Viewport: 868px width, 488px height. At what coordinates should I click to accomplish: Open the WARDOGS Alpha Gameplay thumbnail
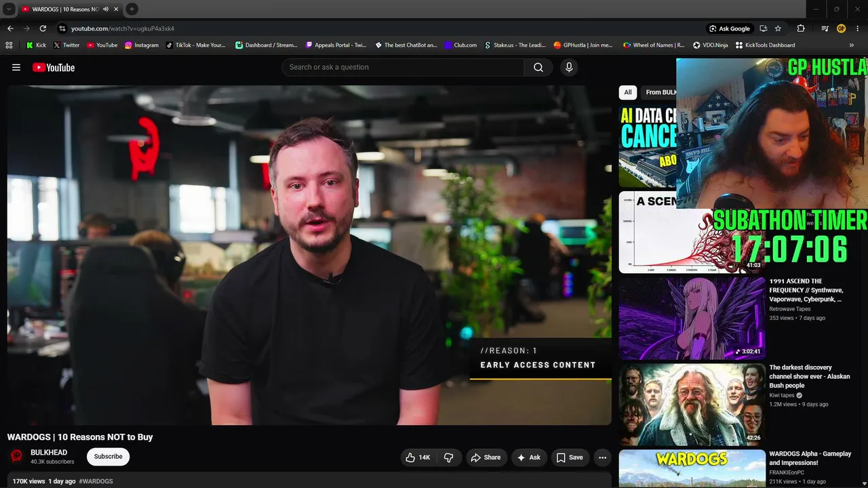point(692,468)
